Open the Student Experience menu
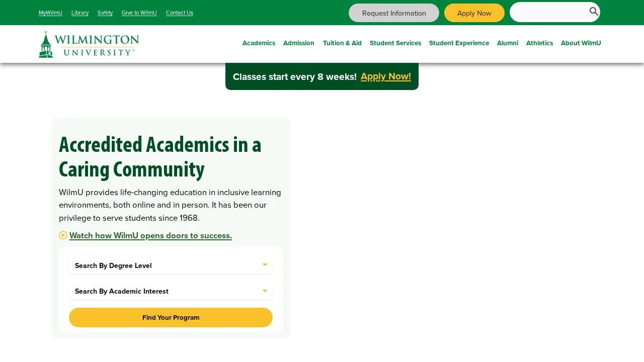The width and height of the screenshot is (644, 362). (x=459, y=43)
